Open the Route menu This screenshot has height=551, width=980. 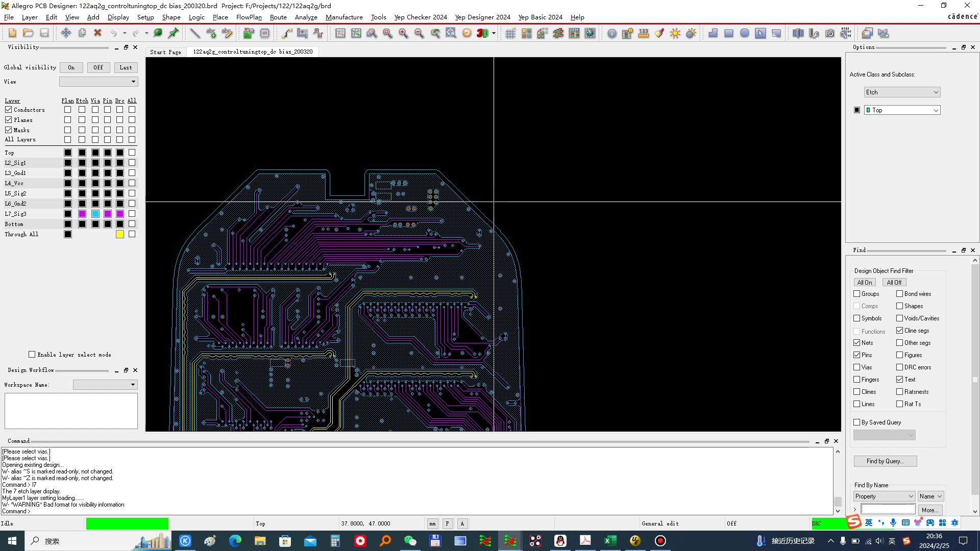[278, 17]
